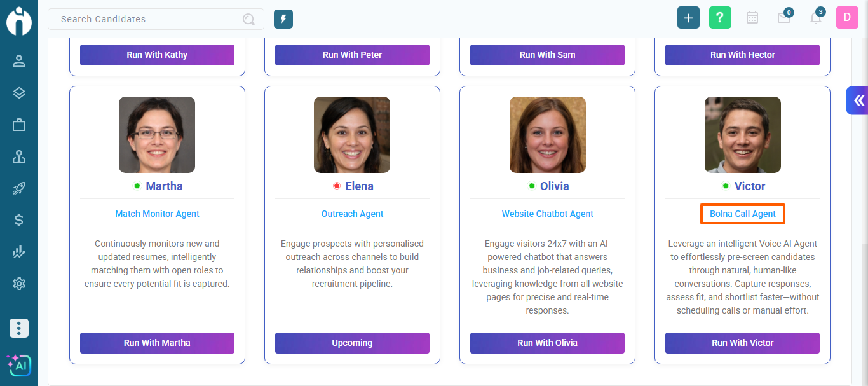Click the briefcase jobs icon in sidebar
The image size is (868, 386).
(19, 125)
